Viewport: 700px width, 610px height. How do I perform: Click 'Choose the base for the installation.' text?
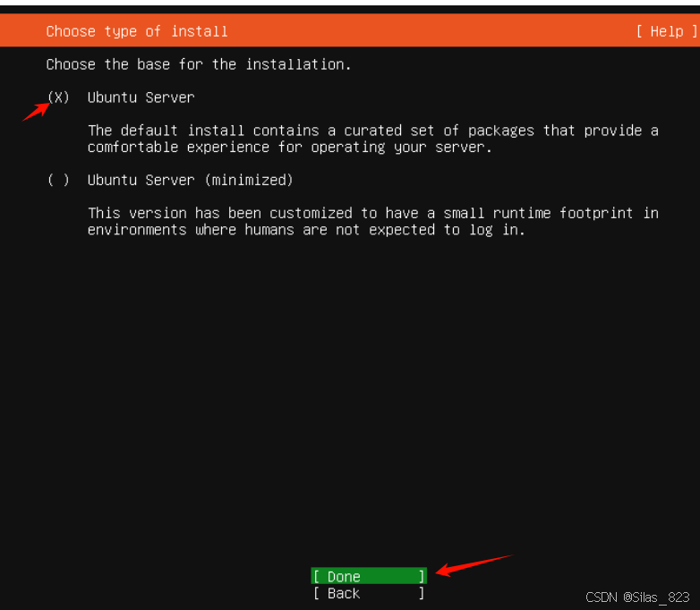click(199, 64)
